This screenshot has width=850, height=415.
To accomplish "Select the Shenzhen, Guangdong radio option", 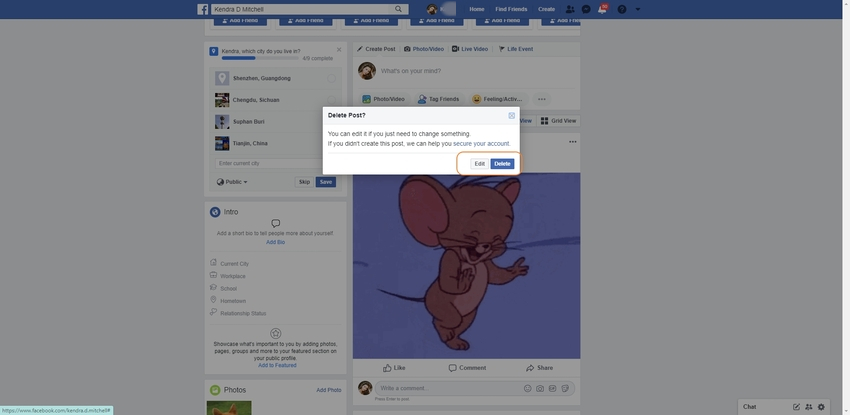I will 331,79.
